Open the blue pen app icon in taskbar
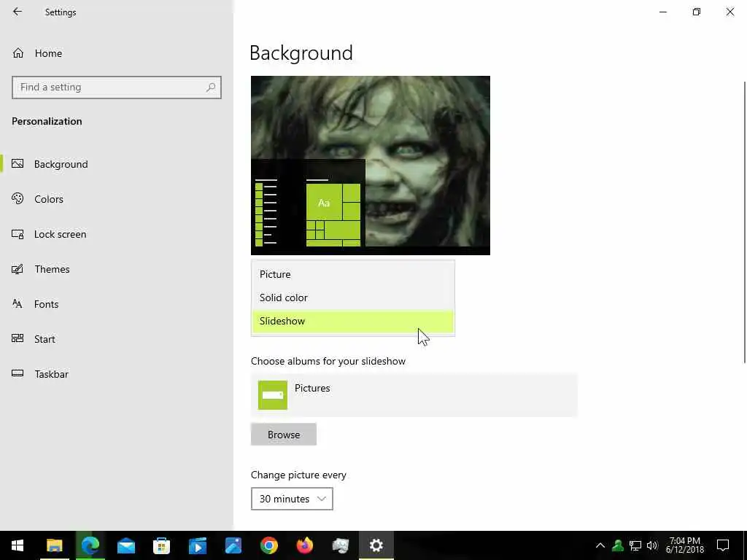This screenshot has height=560, width=747. point(233,545)
